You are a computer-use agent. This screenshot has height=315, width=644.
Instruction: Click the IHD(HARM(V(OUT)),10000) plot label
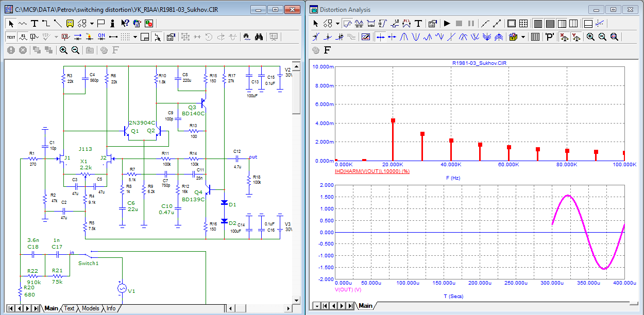[x=372, y=171]
